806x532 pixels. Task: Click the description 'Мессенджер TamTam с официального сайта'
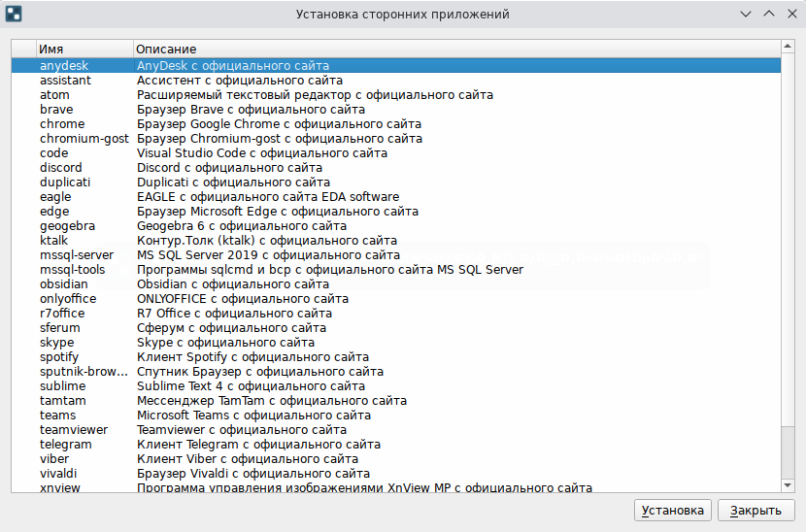[272, 400]
